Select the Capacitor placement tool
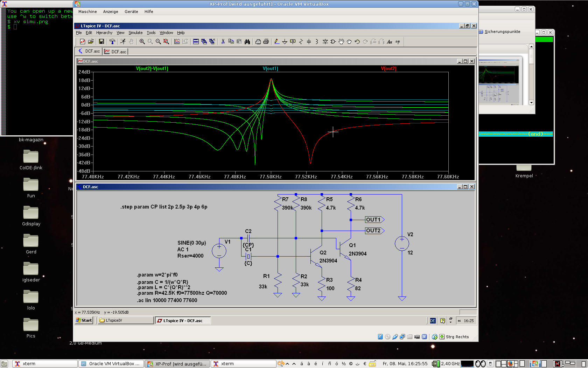The width and height of the screenshot is (588, 368). [x=309, y=42]
